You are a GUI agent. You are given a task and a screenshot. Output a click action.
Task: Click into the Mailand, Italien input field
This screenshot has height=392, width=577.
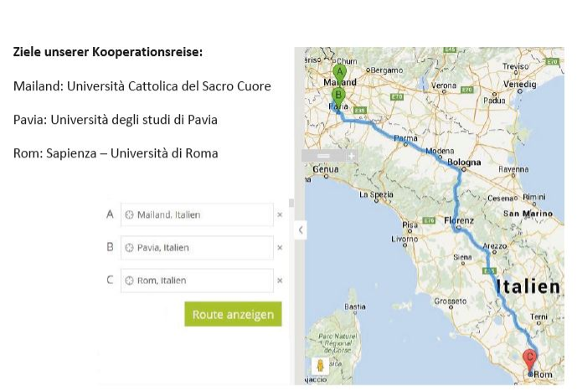[x=201, y=215]
